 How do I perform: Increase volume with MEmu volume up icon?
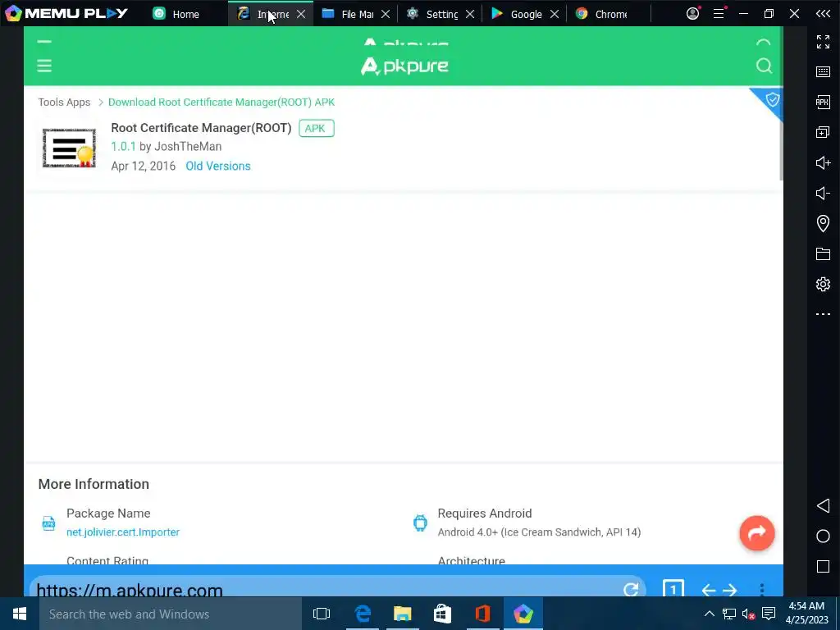(x=823, y=162)
